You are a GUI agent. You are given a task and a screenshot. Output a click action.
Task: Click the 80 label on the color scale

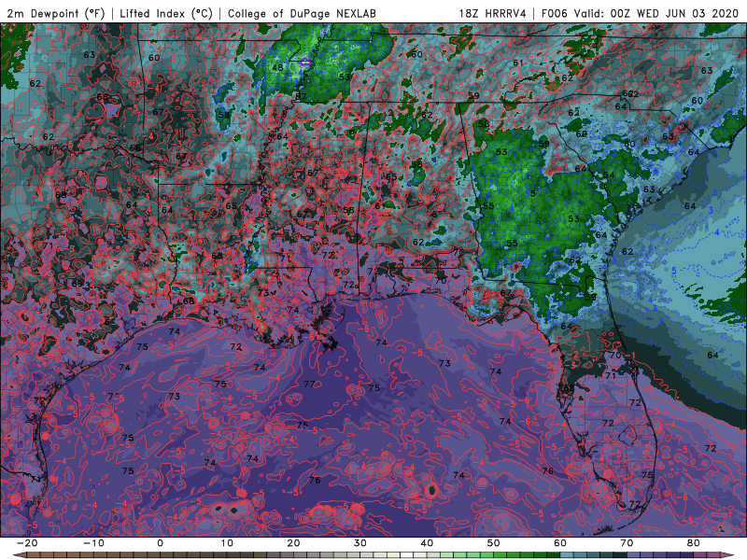(694, 543)
